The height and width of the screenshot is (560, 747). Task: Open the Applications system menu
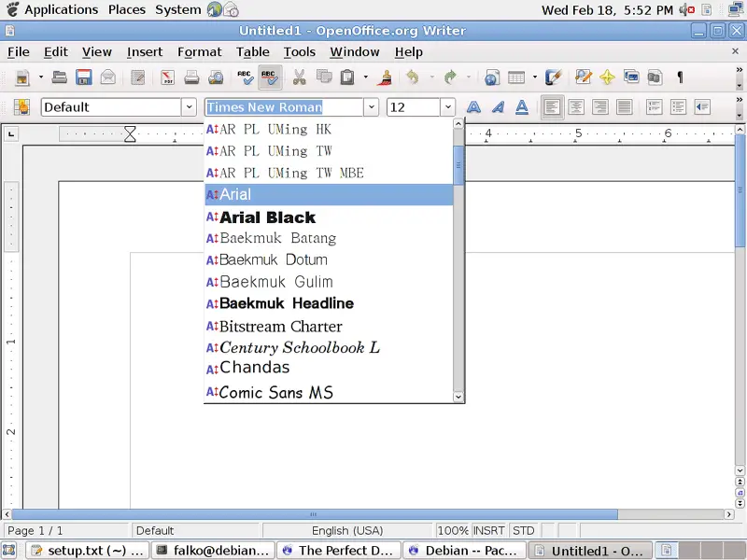click(x=61, y=9)
